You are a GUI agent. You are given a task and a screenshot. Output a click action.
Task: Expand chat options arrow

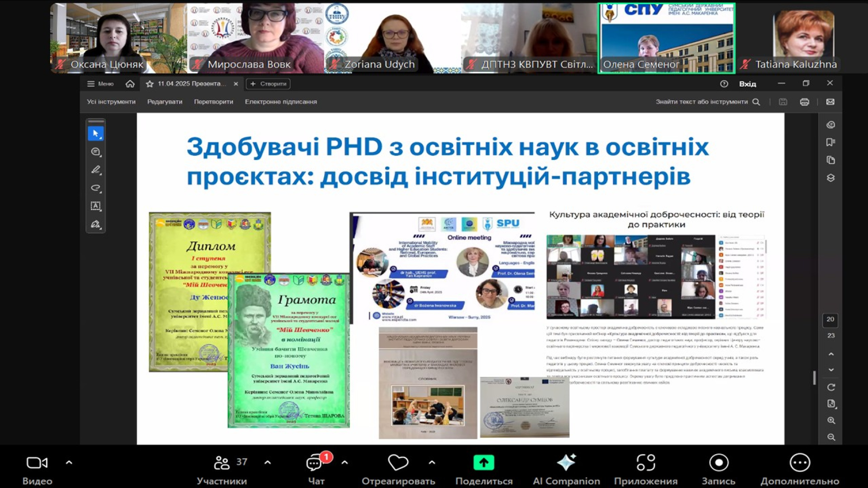344,462
